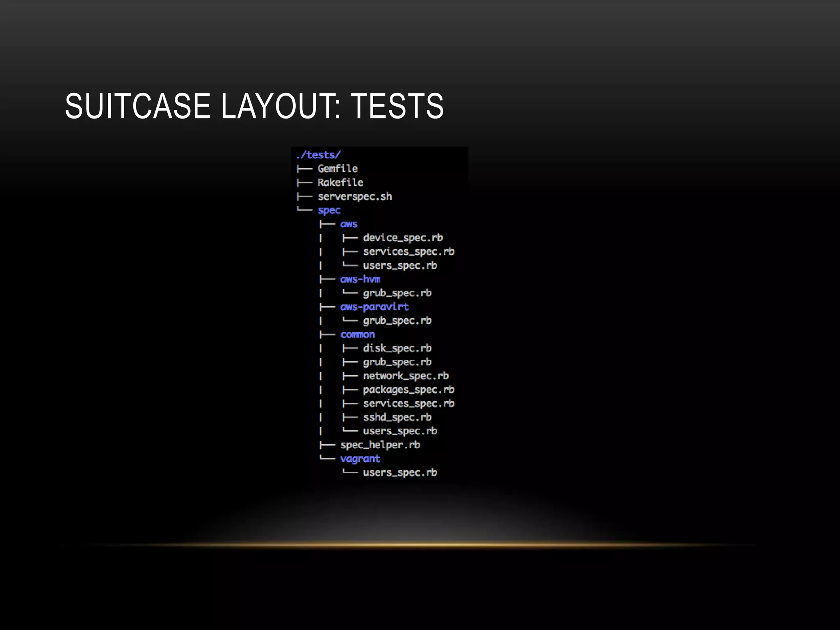Select the 'spec_helper.rb' file

coord(380,445)
